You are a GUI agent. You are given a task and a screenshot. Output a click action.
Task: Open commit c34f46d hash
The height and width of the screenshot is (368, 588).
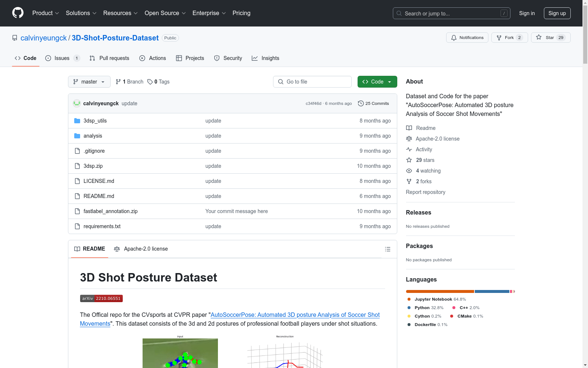click(x=313, y=103)
